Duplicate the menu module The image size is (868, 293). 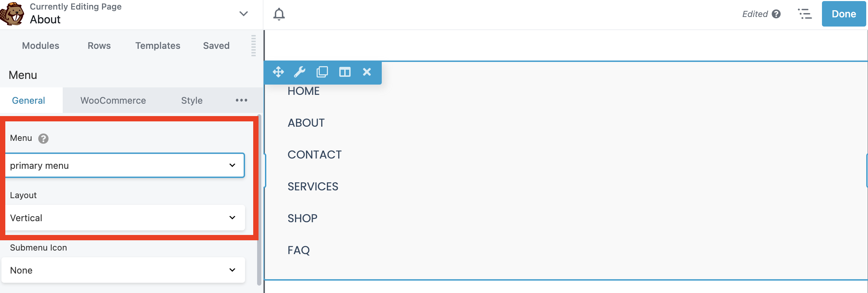pos(322,72)
